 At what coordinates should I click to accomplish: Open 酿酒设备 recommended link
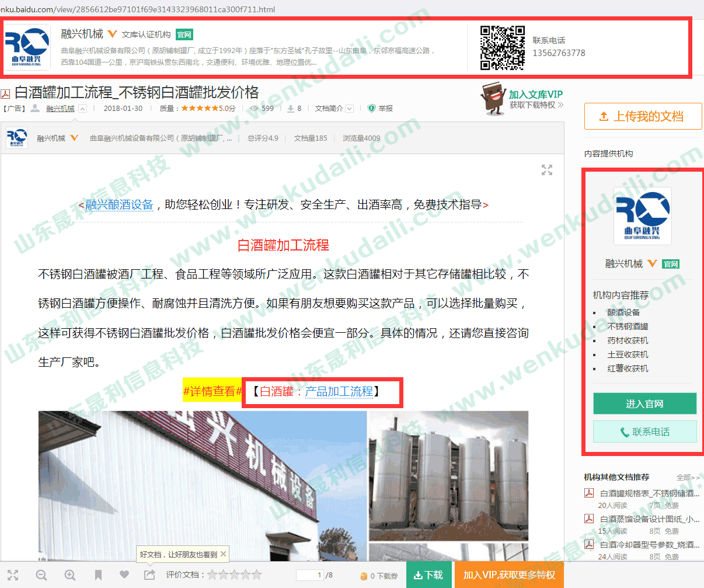tap(623, 312)
